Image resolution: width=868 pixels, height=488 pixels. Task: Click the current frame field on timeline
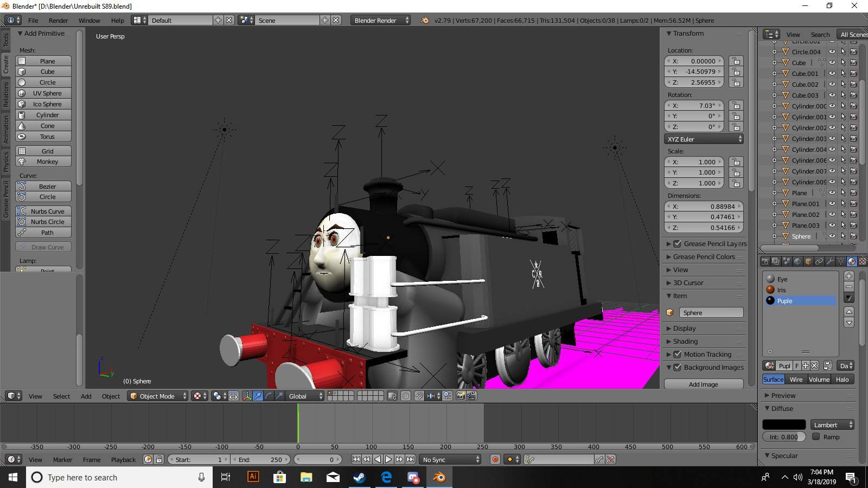(x=318, y=459)
